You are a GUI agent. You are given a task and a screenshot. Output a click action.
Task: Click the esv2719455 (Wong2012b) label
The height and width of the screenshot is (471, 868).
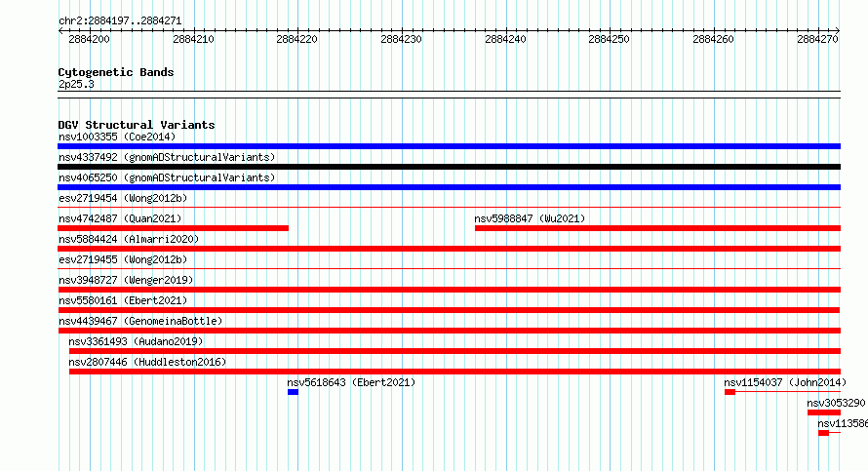pos(123,259)
